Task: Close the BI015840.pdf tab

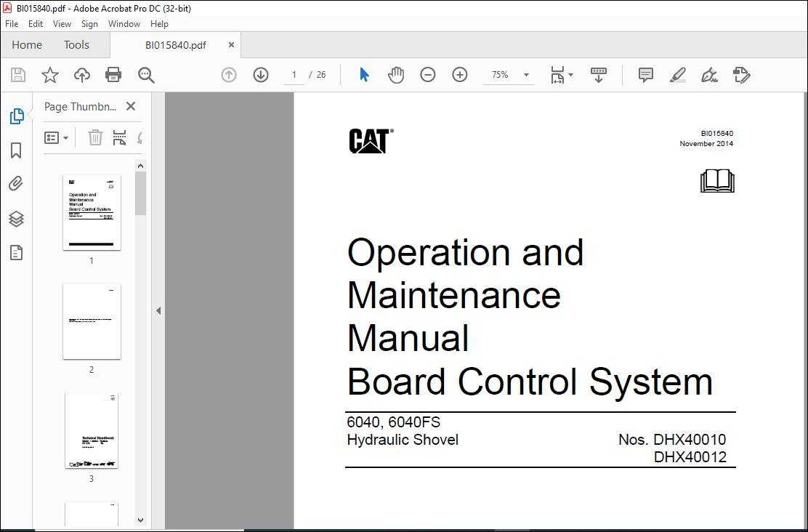Action: pos(231,45)
